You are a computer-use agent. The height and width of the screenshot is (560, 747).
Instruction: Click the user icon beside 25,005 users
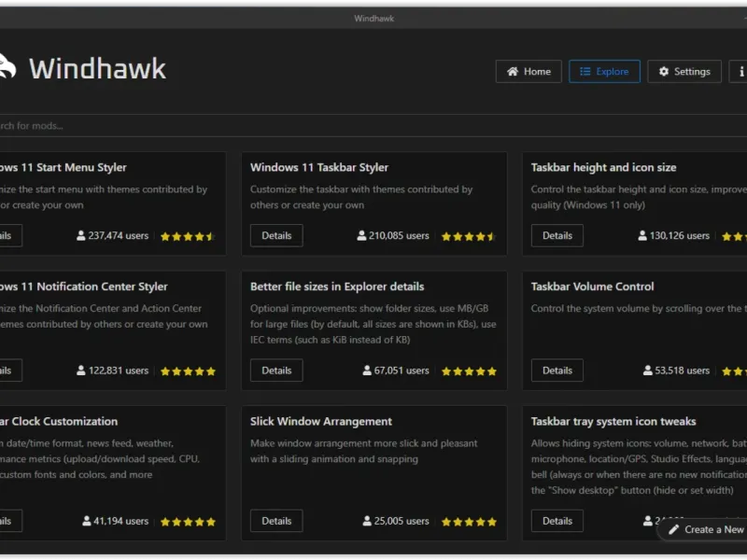pos(367,521)
